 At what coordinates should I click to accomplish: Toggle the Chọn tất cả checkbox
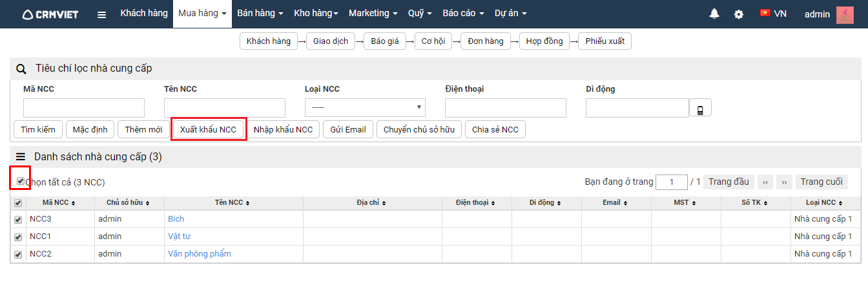coord(21,182)
